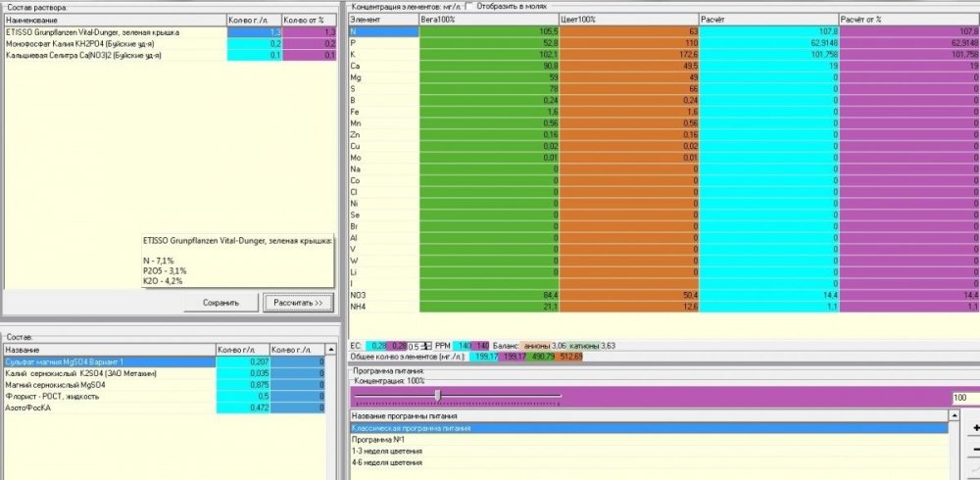980x480 pixels.
Task: Click the 'Сохранить' button
Action: click(x=220, y=303)
